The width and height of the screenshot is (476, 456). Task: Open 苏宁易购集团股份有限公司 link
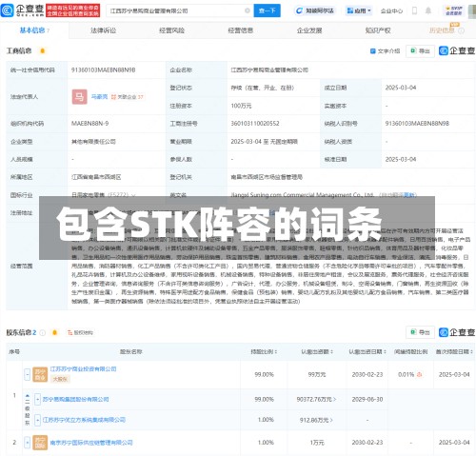coord(75,399)
